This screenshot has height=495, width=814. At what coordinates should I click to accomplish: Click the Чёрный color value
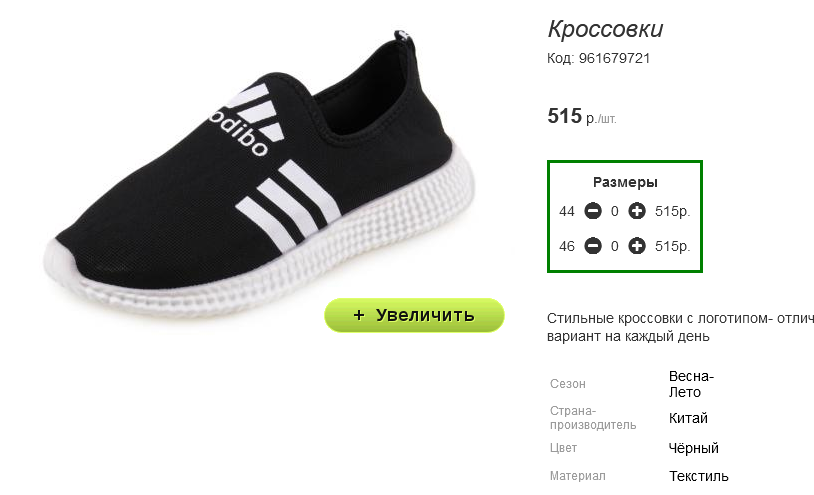pyautogui.click(x=693, y=448)
